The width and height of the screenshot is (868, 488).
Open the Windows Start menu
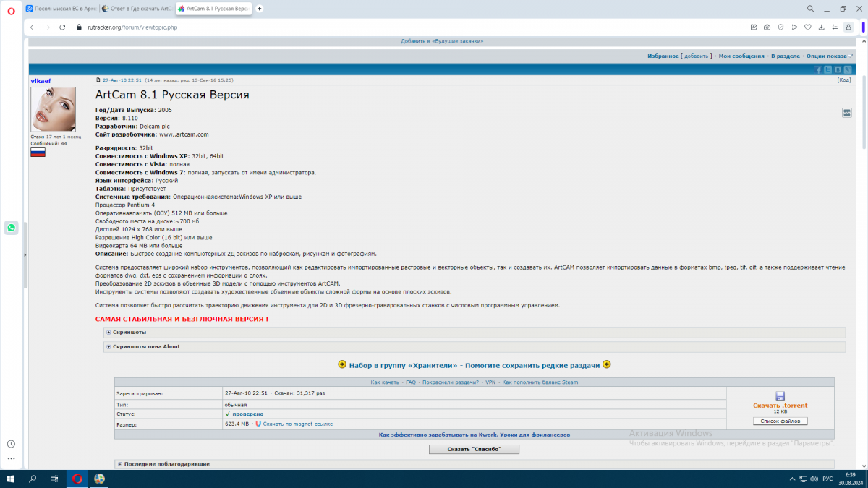pos(10,479)
